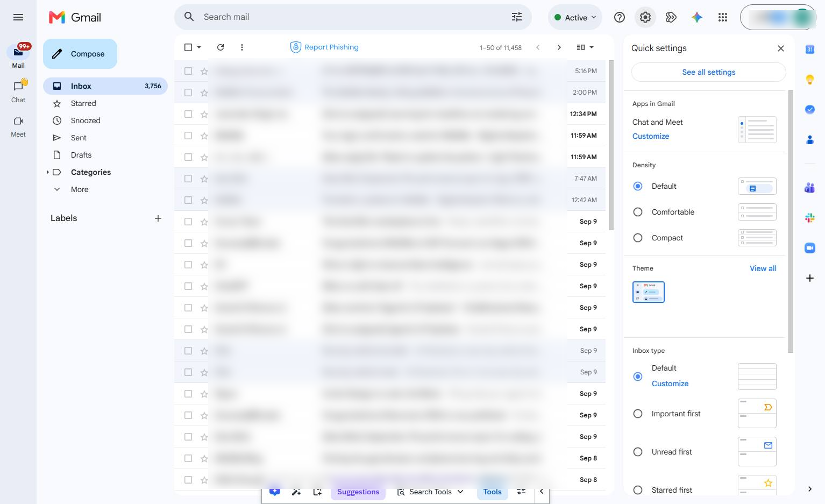Click the Report Phishing link
This screenshot has width=825, height=504.
pyautogui.click(x=325, y=47)
